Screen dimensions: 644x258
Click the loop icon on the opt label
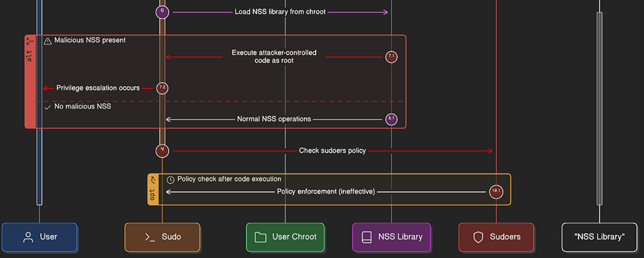(x=153, y=180)
